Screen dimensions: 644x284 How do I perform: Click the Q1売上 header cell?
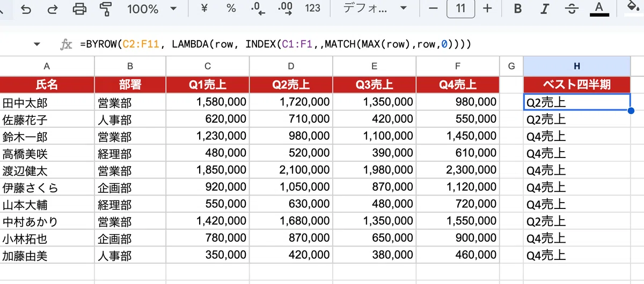(208, 85)
